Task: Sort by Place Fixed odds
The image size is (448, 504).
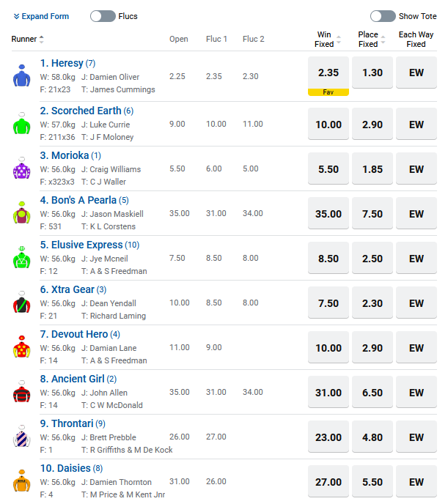Action: 382,40
